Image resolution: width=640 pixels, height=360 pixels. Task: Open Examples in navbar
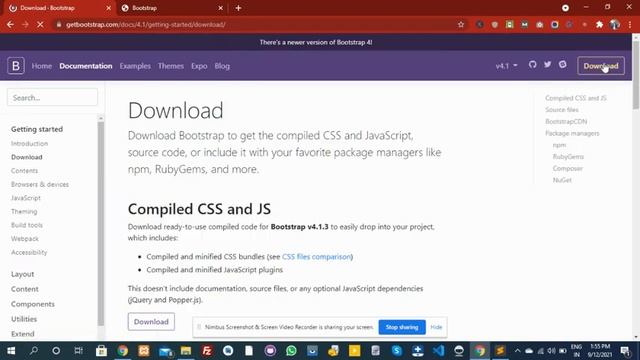tap(135, 66)
